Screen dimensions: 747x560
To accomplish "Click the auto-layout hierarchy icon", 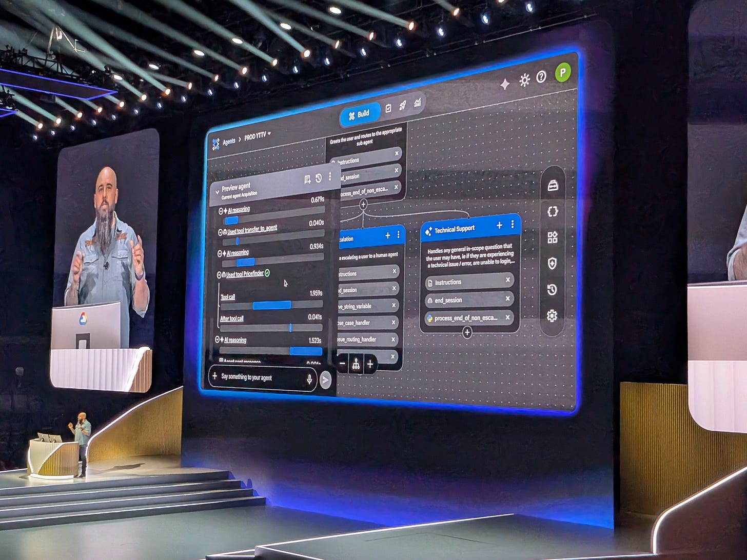I will click(x=356, y=364).
